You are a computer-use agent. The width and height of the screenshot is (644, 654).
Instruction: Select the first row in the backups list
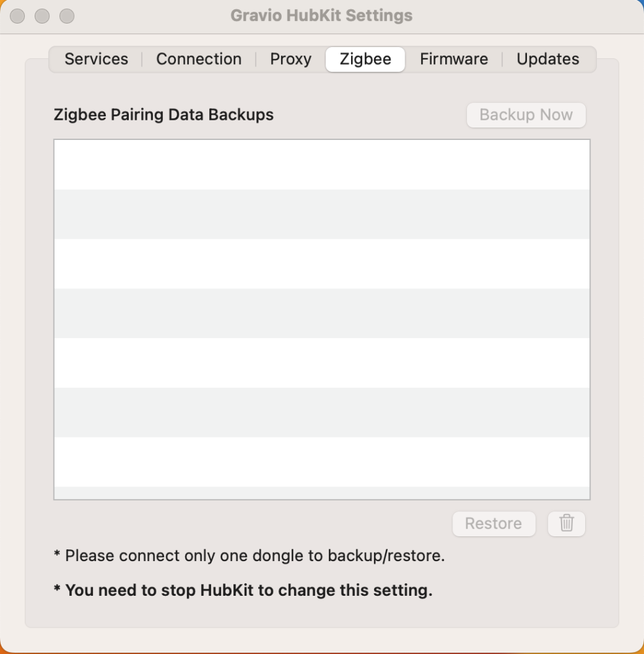coord(322,163)
